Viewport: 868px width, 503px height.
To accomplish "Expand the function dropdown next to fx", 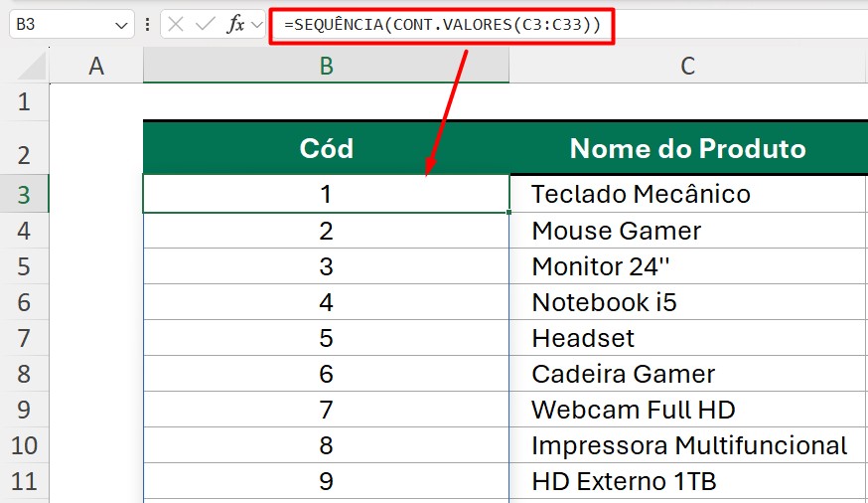I will click(x=257, y=25).
